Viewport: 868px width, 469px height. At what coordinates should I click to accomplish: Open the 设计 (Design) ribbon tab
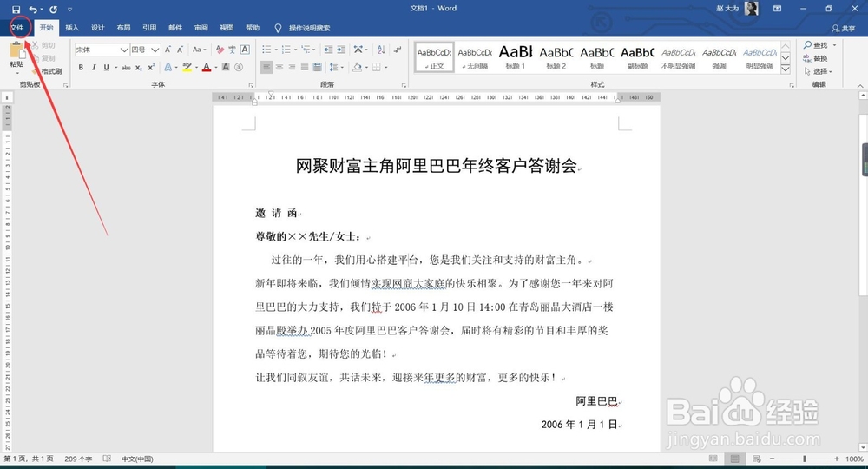pos(98,28)
